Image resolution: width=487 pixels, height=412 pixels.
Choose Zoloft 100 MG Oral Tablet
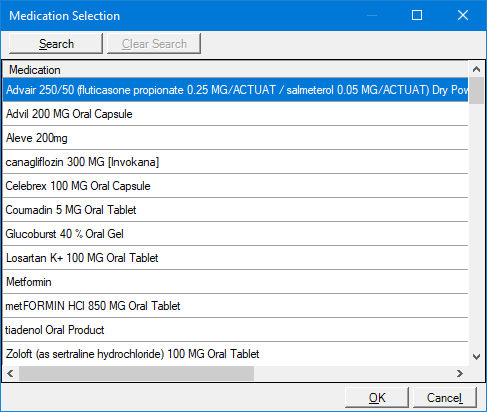(235, 354)
